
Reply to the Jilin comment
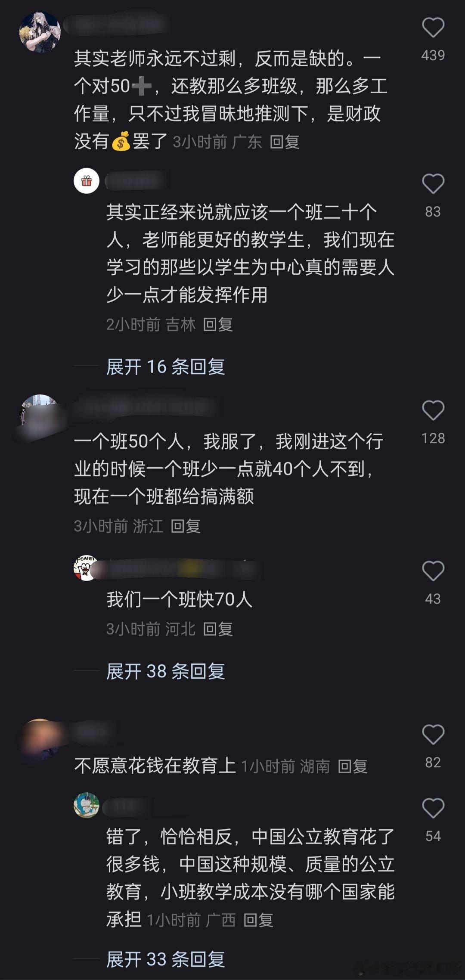click(x=218, y=325)
